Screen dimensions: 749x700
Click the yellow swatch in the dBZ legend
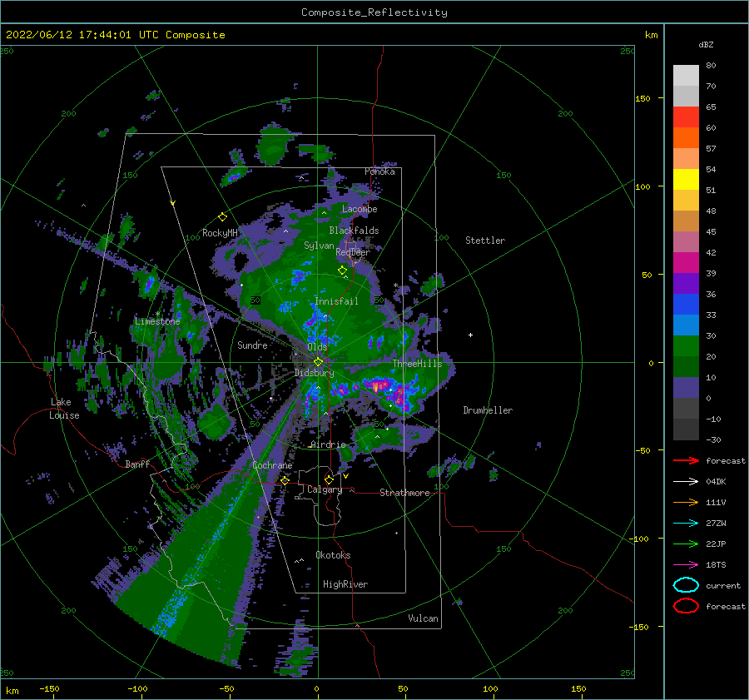[686, 180]
